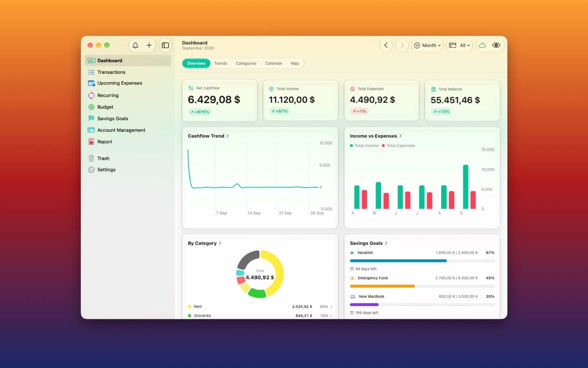Image resolution: width=588 pixels, height=368 pixels.
Task: Open Report section
Action: [x=128, y=142]
